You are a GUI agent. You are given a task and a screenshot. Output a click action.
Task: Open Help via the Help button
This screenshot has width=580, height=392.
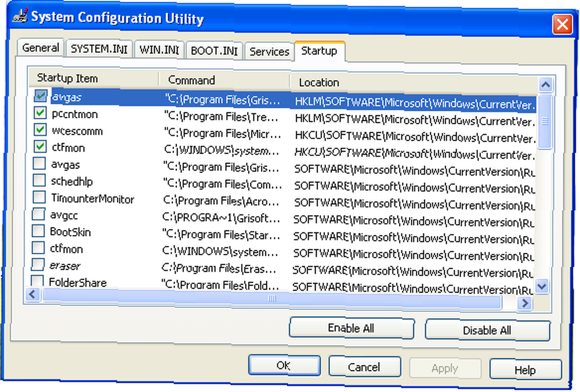[x=525, y=370]
